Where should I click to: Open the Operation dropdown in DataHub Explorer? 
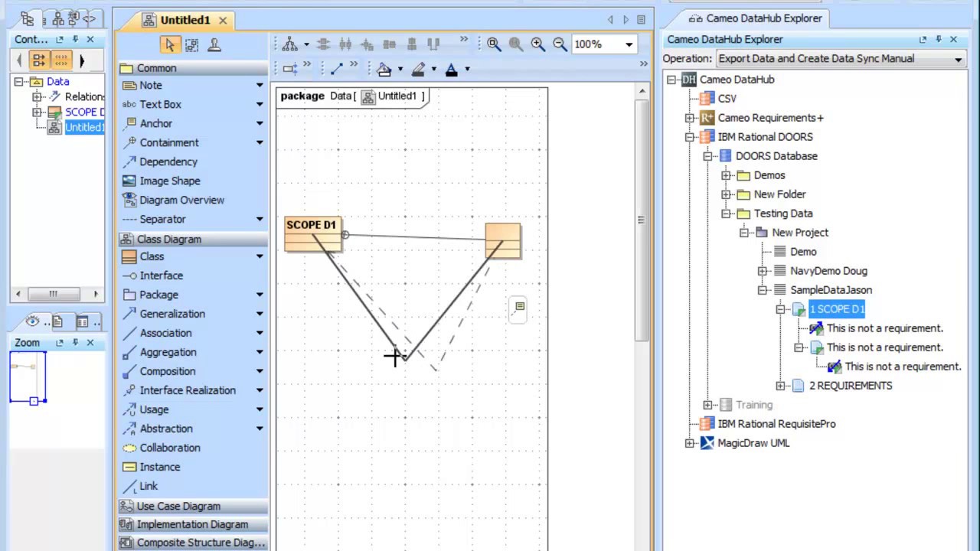click(841, 59)
